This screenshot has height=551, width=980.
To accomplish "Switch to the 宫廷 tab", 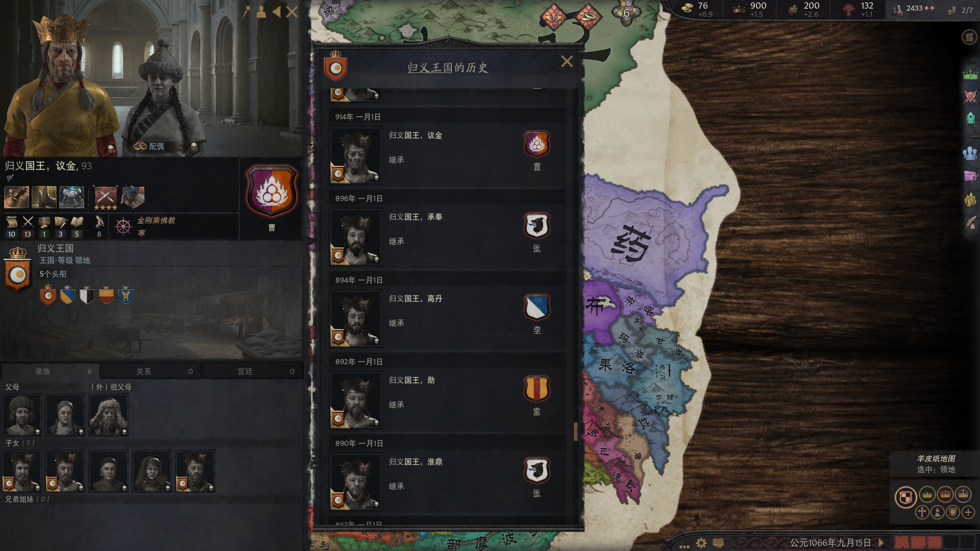I will 253,371.
